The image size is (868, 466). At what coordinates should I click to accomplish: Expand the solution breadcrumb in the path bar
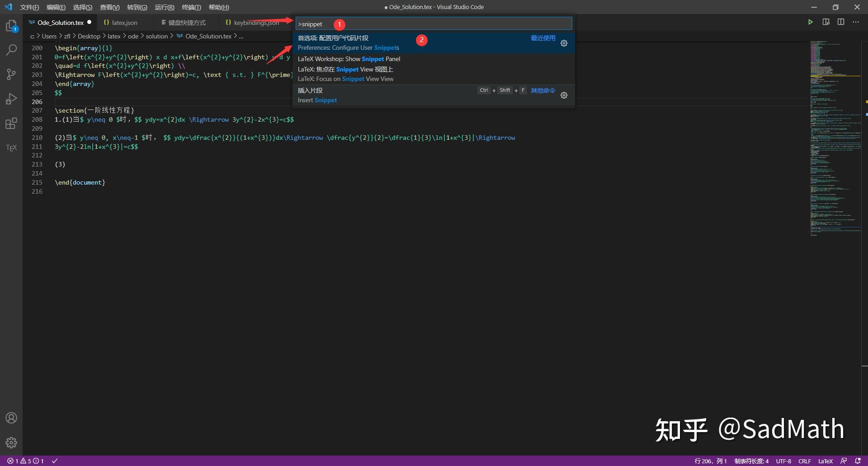click(x=157, y=36)
